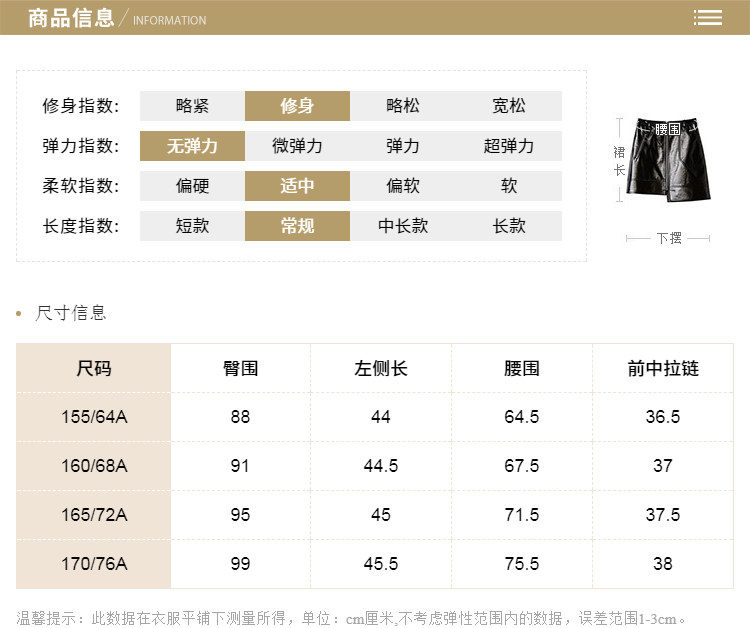Click the 尺寸信息 section heading
The image size is (750, 628).
pos(71,313)
